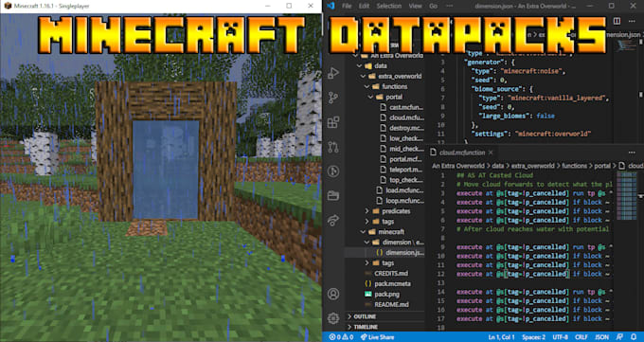Screen dimensions: 644x342
Task: Click the functions breadcrumb in the lower editor
Action: coord(574,166)
